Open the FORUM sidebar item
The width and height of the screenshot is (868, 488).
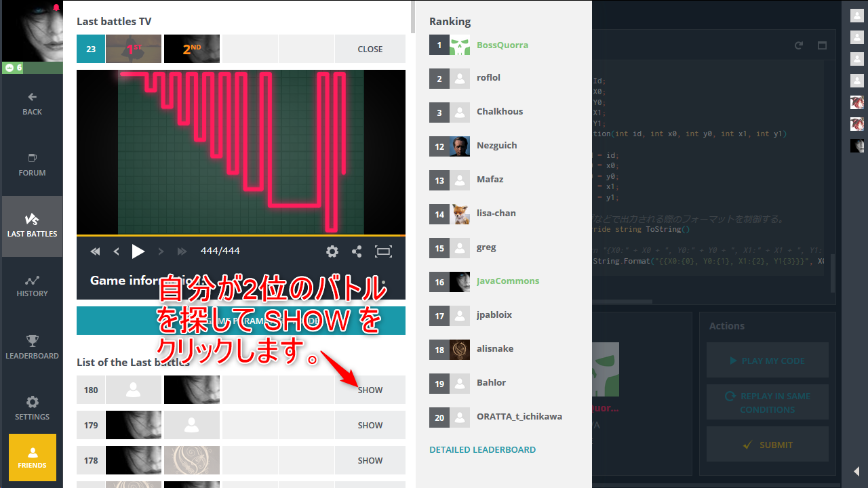(x=32, y=165)
